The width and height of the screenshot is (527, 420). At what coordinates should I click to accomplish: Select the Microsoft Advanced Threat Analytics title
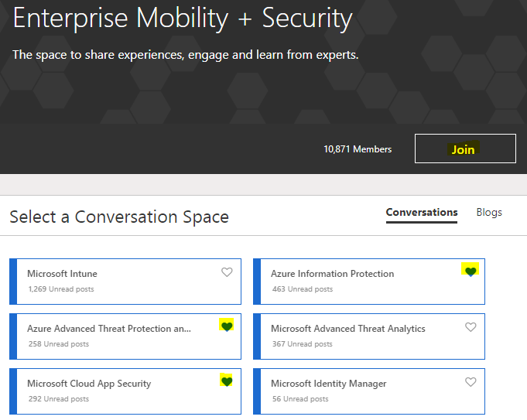coord(347,329)
